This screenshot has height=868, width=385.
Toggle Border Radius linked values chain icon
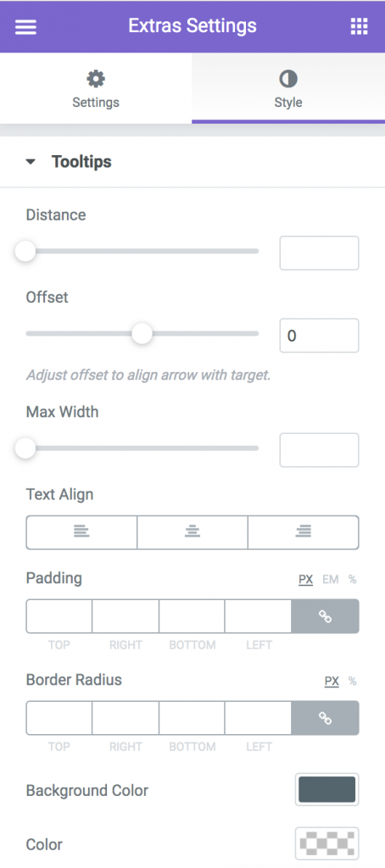(x=325, y=718)
